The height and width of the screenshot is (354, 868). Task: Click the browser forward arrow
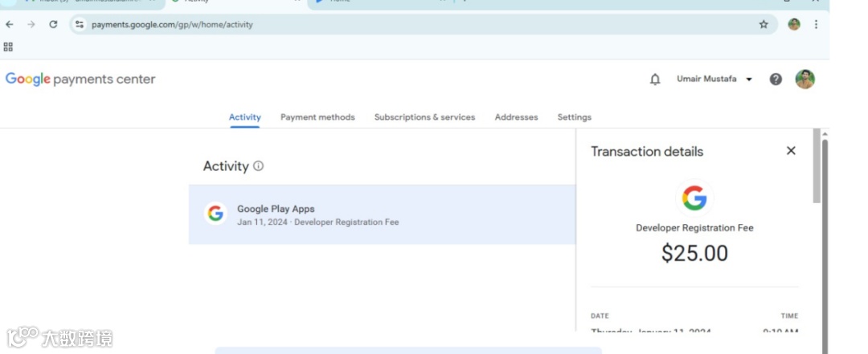click(31, 24)
